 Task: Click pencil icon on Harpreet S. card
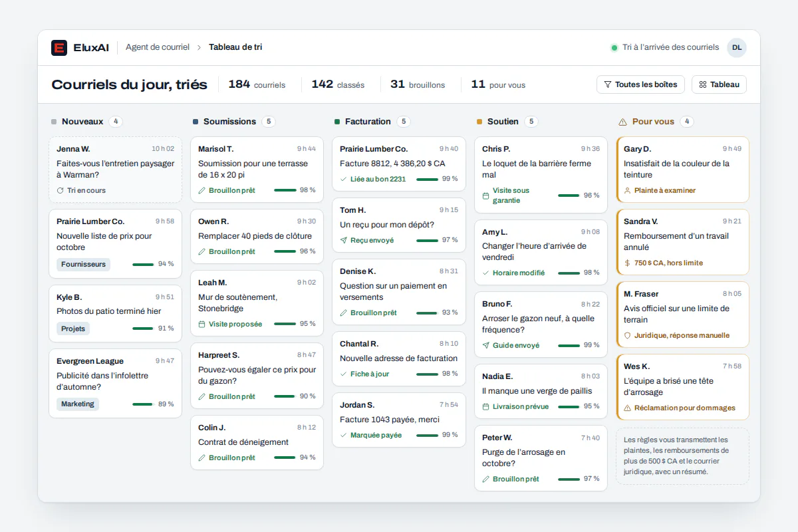point(202,396)
